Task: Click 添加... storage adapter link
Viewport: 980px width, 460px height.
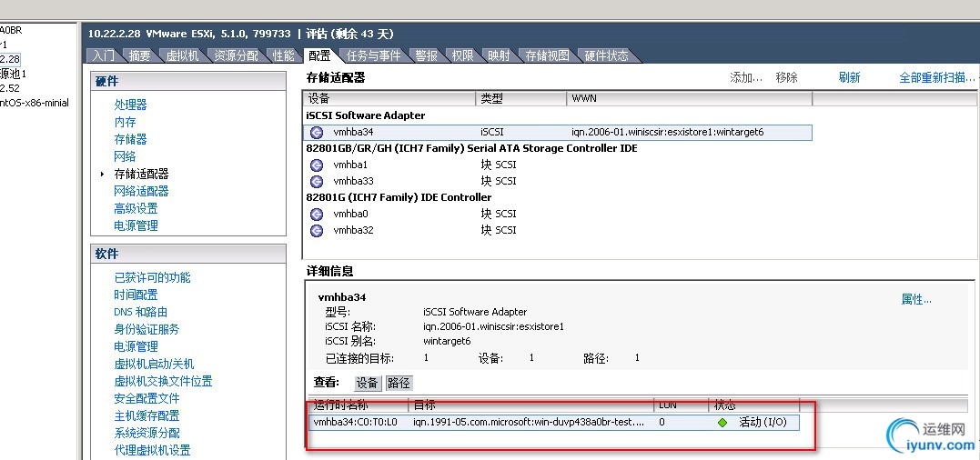Action: 746,77
